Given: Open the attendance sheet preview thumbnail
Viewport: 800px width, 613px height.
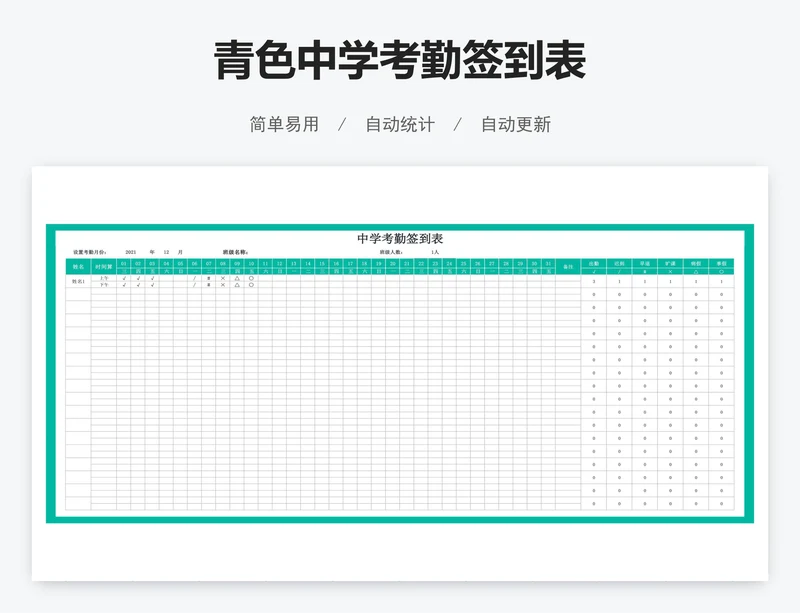Looking at the screenshot, I should point(400,373).
